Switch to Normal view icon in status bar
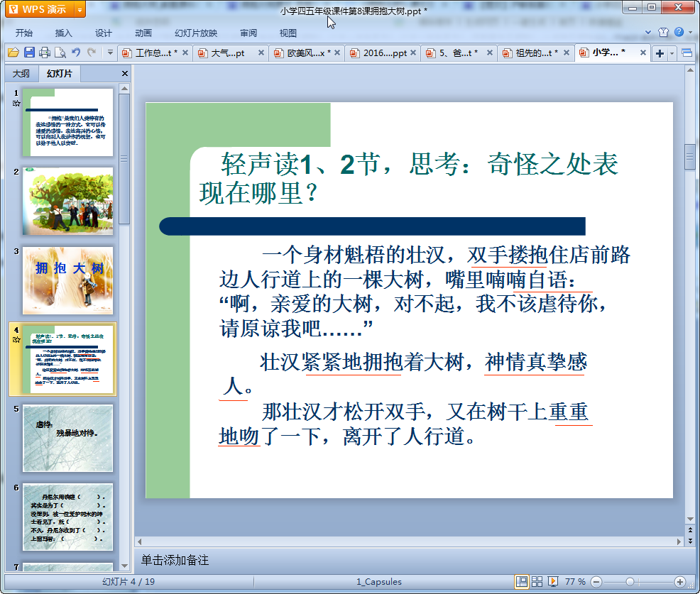This screenshot has height=594, width=700. coord(521,581)
